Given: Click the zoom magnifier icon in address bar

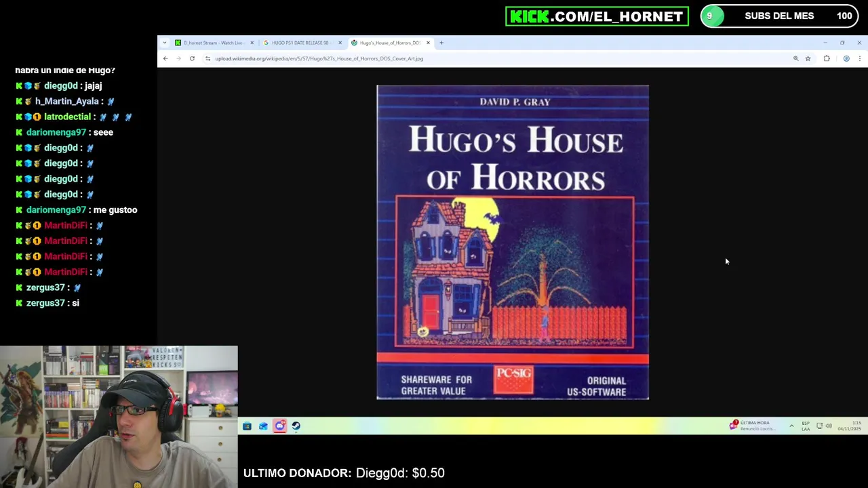Looking at the screenshot, I should (x=796, y=58).
